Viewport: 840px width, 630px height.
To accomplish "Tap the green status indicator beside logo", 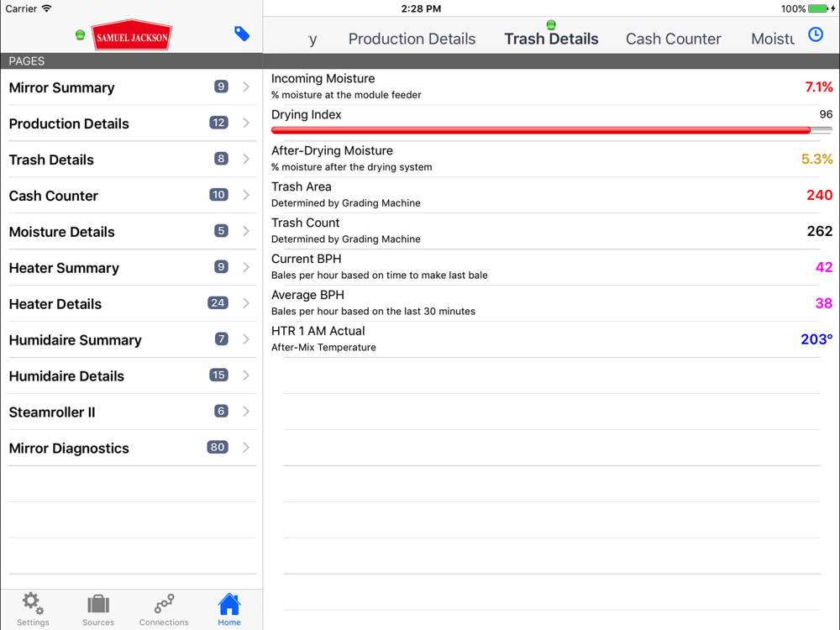I will (x=81, y=35).
